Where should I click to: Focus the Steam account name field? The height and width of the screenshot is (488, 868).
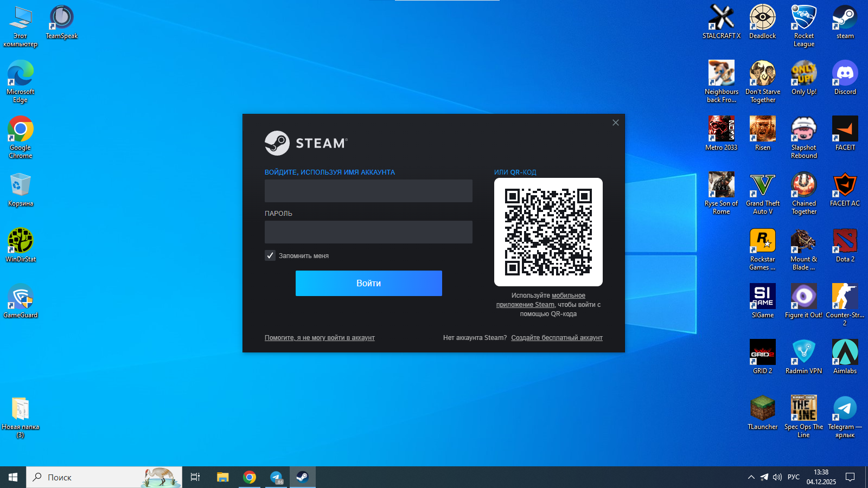pos(368,191)
